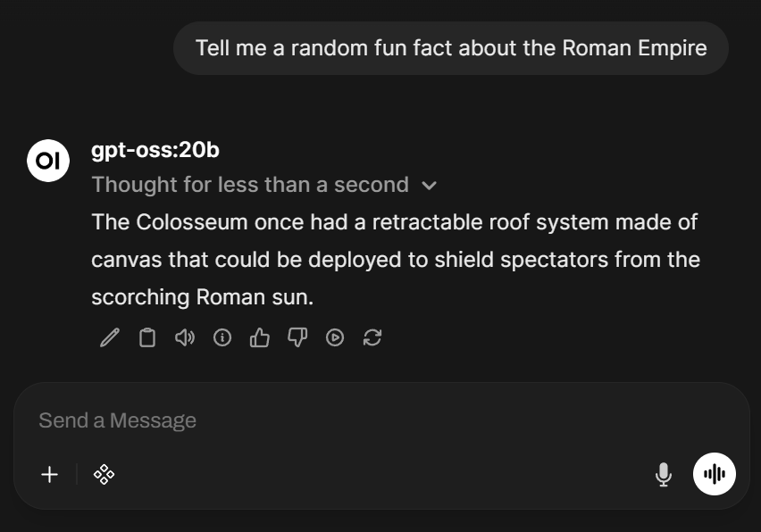This screenshot has height=532, width=761.
Task: Select the user's Roman Empire message bubble
Action: (x=449, y=48)
